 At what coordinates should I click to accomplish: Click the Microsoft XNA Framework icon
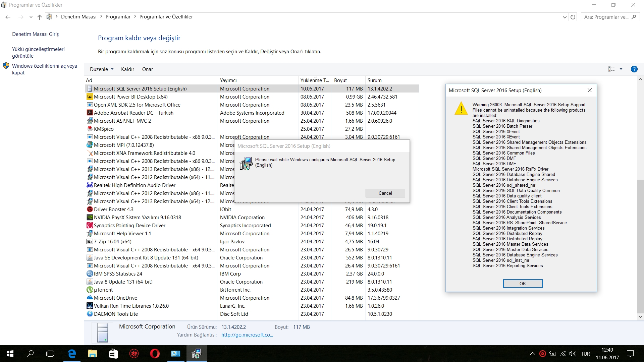(90, 153)
